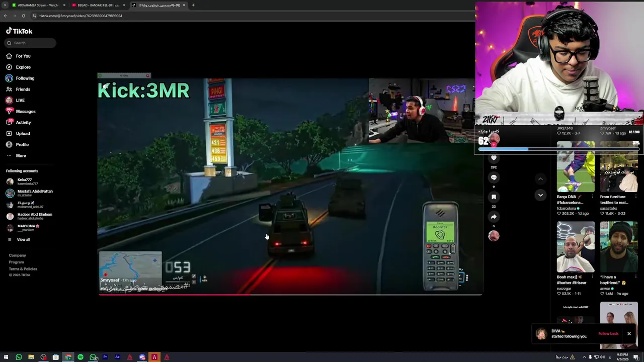Reload the page with refresh icon
Image resolution: width=644 pixels, height=362 pixels.
(x=23, y=16)
